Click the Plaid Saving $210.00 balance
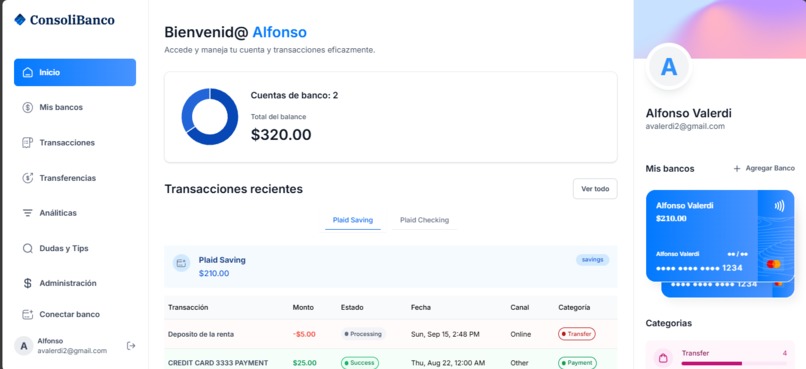The width and height of the screenshot is (806, 369). [x=214, y=273]
